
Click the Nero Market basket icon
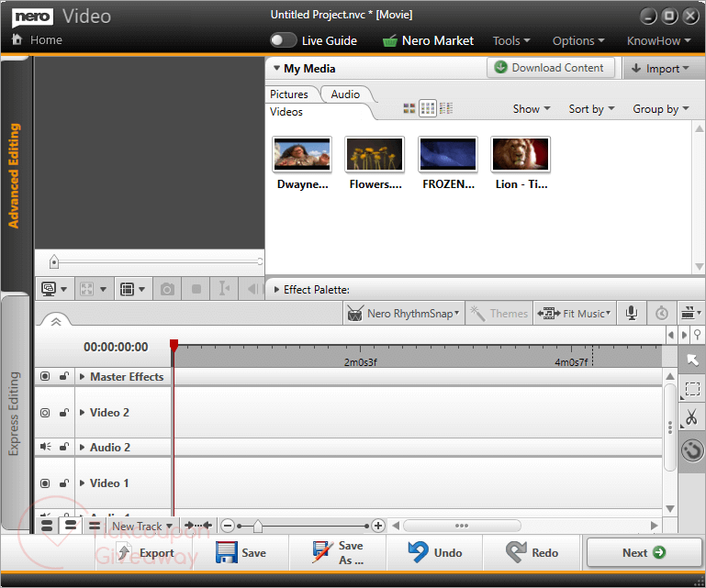(x=389, y=41)
